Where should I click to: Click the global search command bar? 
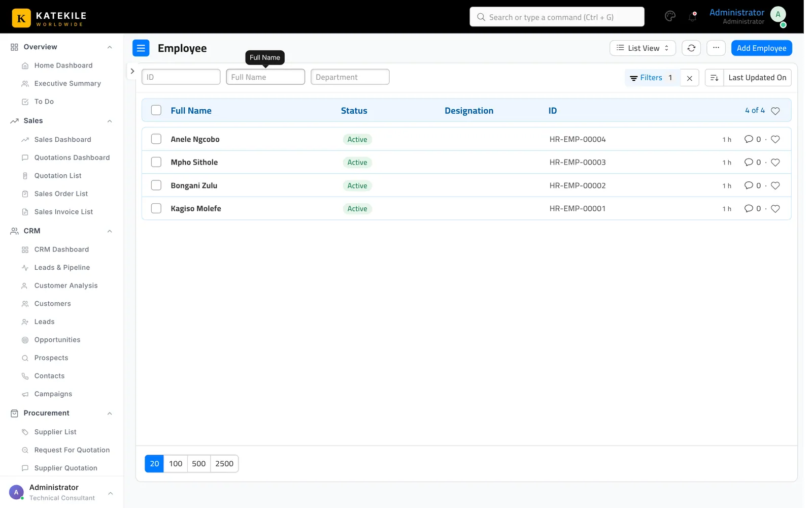point(557,17)
